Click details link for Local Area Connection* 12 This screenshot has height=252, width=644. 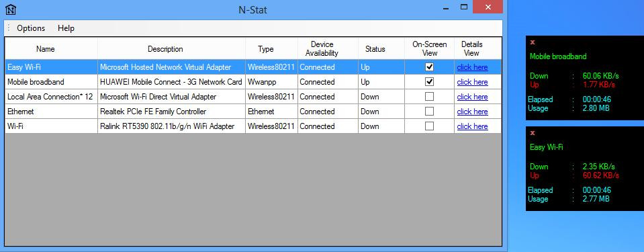click(x=472, y=97)
